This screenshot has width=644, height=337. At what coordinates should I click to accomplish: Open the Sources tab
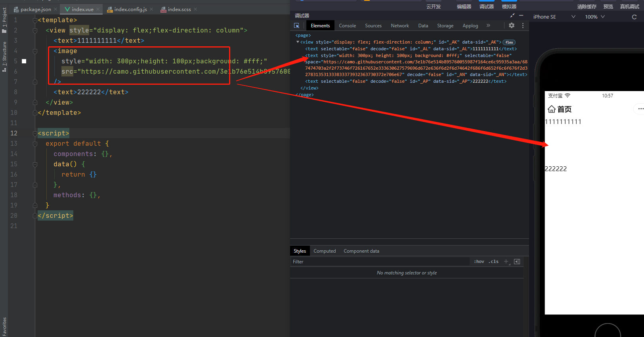click(373, 26)
